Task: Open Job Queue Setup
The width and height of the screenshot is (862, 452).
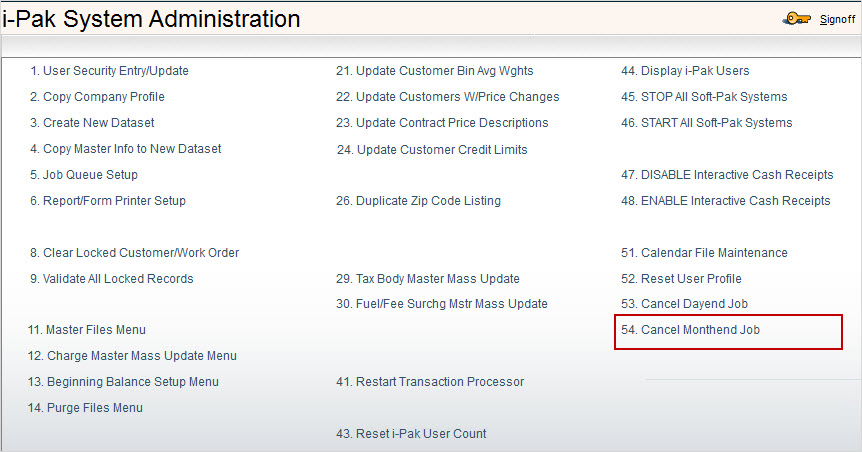Action: tap(84, 175)
